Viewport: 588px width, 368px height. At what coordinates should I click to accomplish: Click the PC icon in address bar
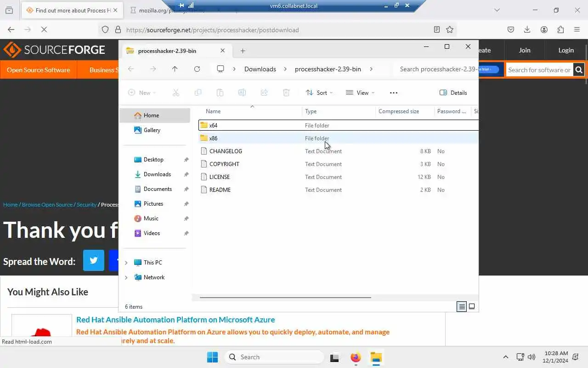[220, 69]
